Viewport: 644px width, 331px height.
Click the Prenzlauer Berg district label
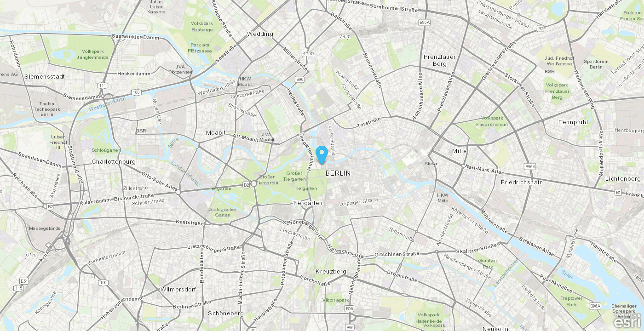439,60
